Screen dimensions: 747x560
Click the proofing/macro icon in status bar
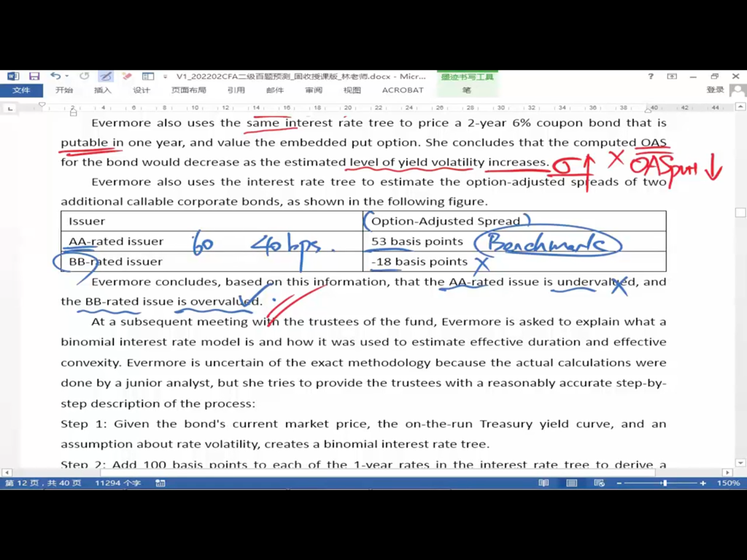160,483
